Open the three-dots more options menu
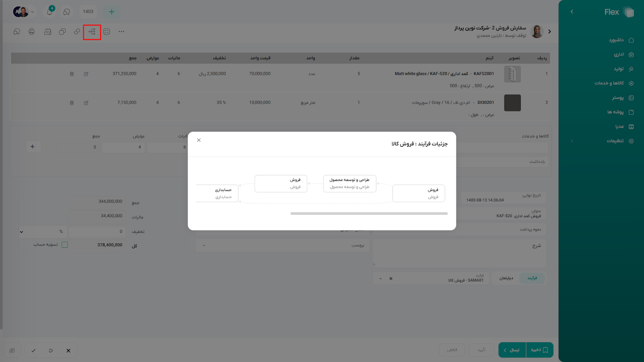The width and height of the screenshot is (644, 362). point(121,31)
